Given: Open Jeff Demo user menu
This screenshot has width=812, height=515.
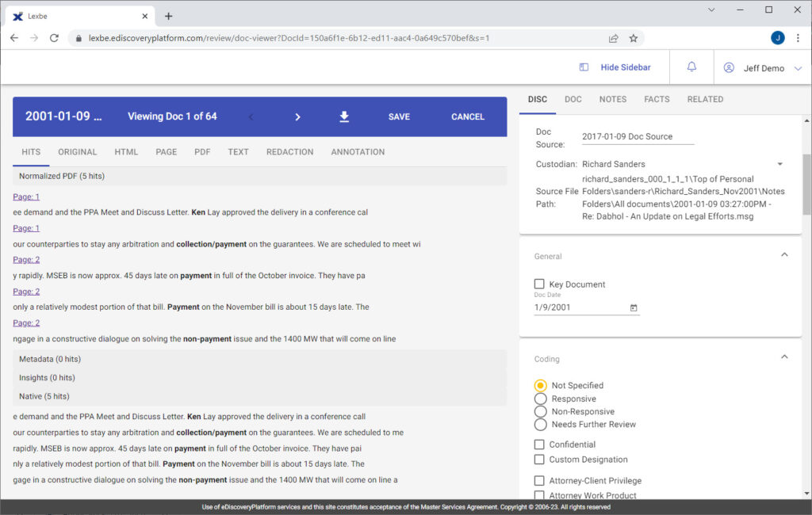Looking at the screenshot, I should tap(763, 68).
